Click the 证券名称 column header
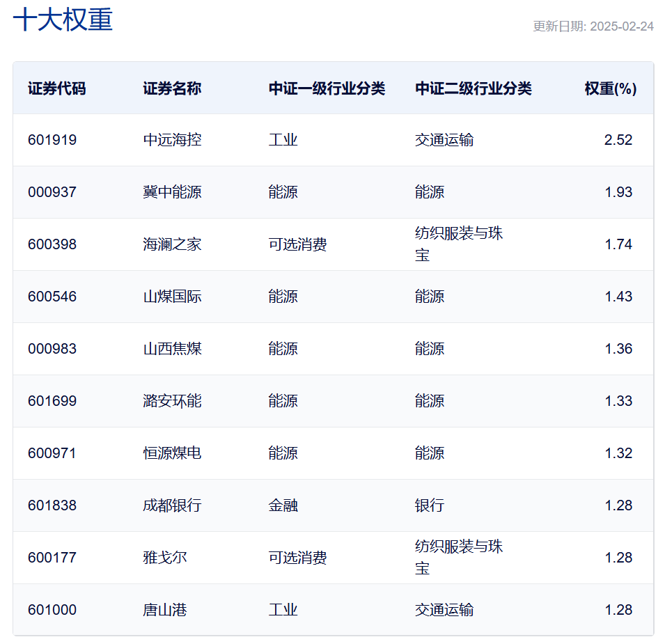 172,88
